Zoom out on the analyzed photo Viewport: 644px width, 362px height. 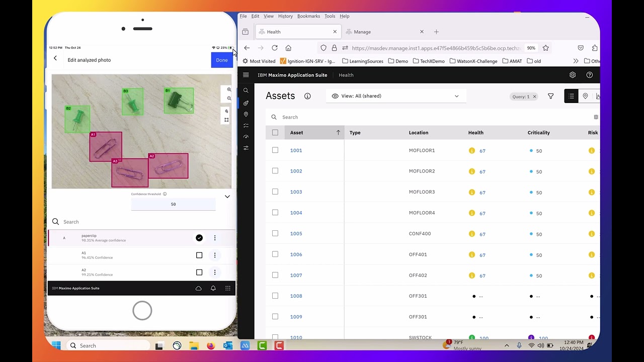point(229,99)
